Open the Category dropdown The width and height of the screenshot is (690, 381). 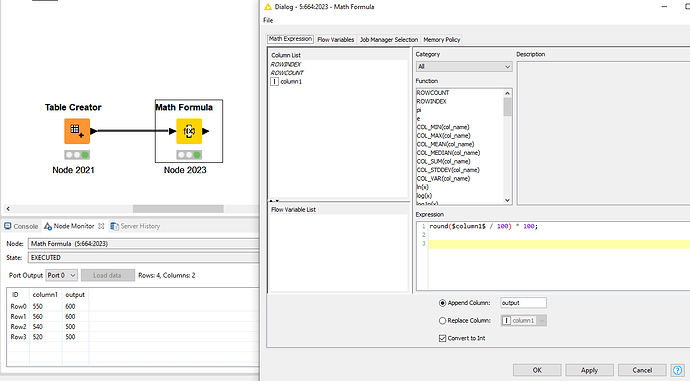pos(464,66)
